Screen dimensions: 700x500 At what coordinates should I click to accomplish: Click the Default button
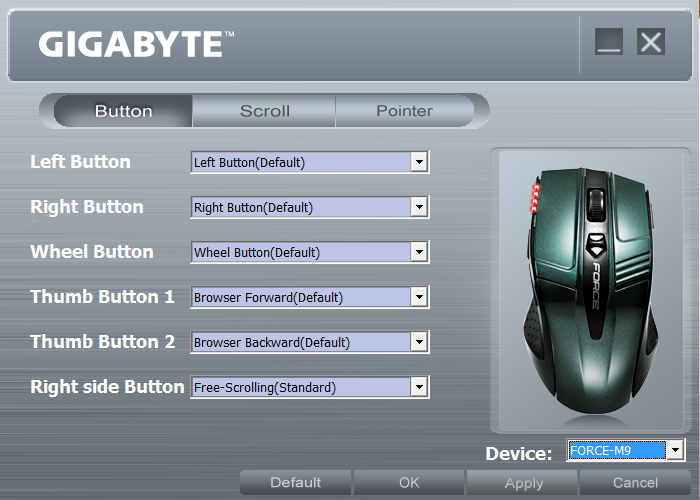[296, 483]
